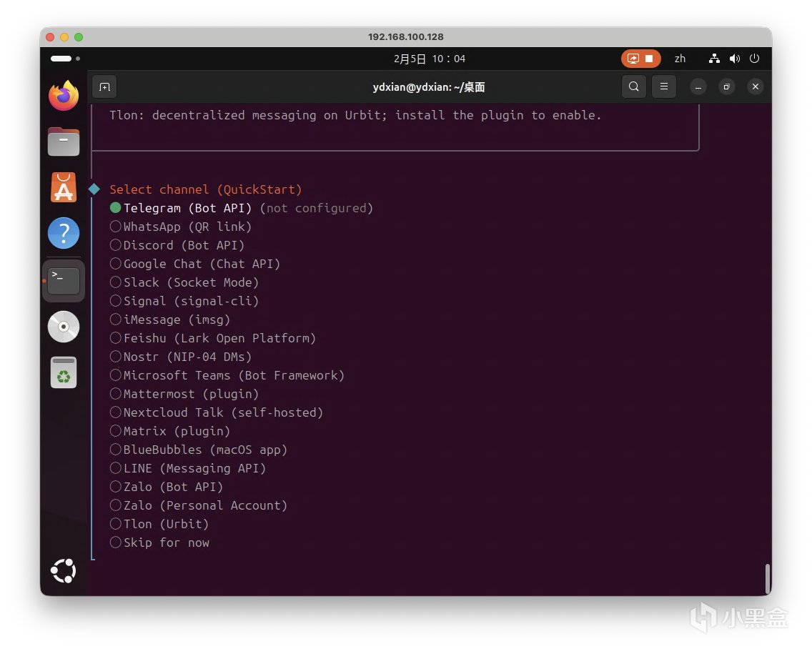The image size is (812, 649).
Task: Open the date and time calendar menu
Action: [429, 59]
